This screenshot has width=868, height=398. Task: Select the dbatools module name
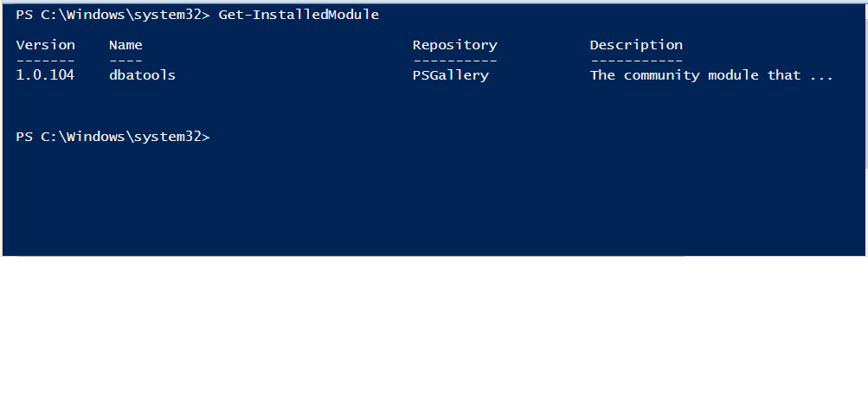coord(142,75)
